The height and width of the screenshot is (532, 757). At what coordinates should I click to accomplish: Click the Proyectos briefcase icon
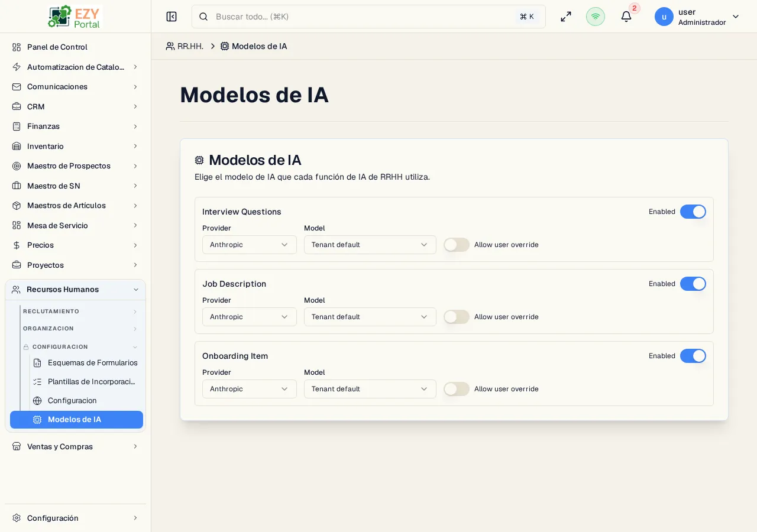click(17, 265)
